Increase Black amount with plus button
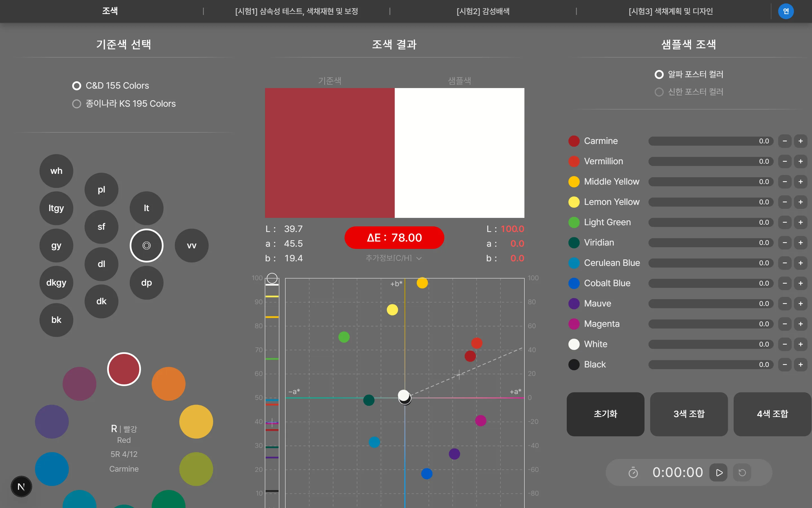Screen dimensions: 812x508 (x=801, y=365)
